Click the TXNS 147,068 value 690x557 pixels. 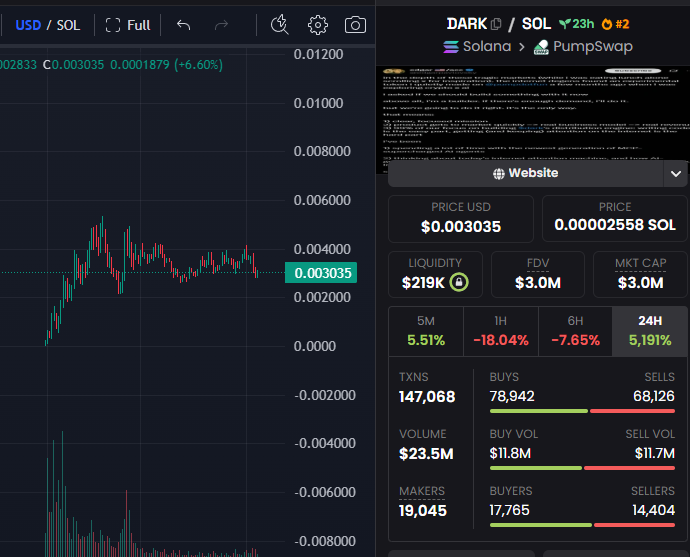427,397
